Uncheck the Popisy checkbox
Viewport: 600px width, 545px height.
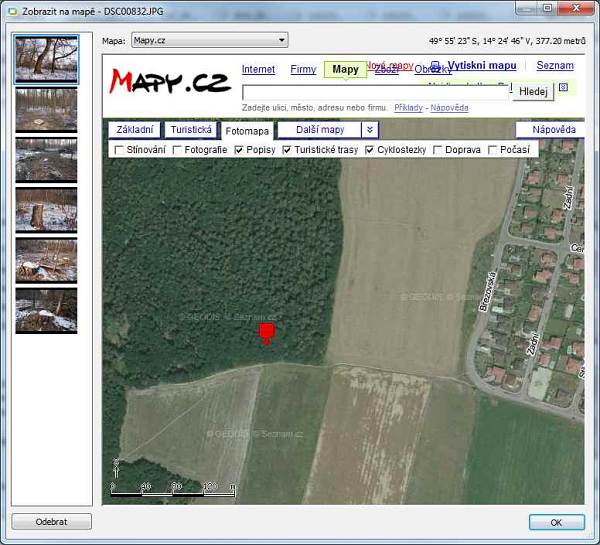point(239,150)
